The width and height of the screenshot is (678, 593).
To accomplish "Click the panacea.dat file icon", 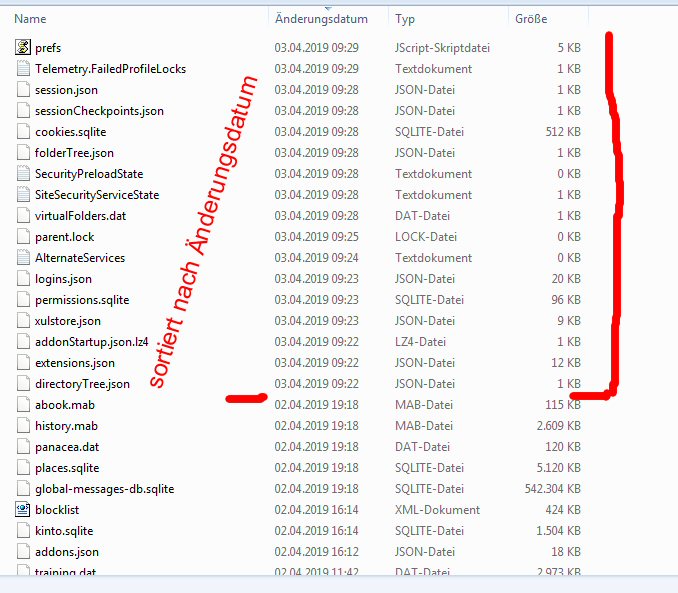I will 23,446.
